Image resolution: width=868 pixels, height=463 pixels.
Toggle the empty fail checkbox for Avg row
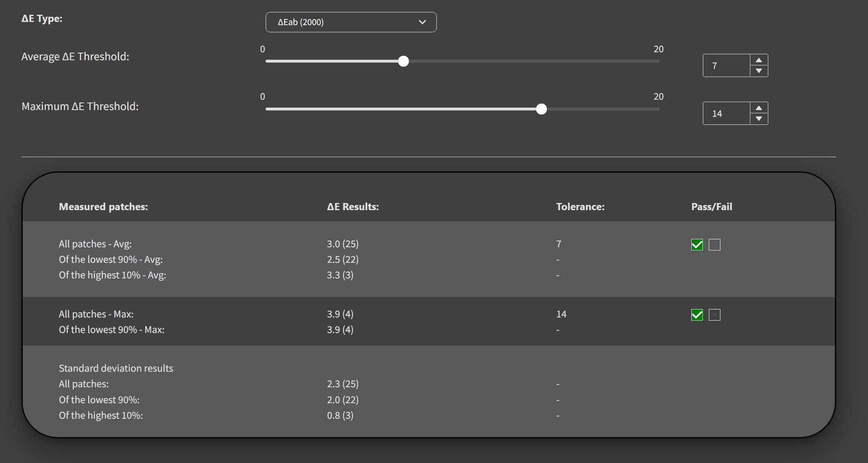pos(714,245)
